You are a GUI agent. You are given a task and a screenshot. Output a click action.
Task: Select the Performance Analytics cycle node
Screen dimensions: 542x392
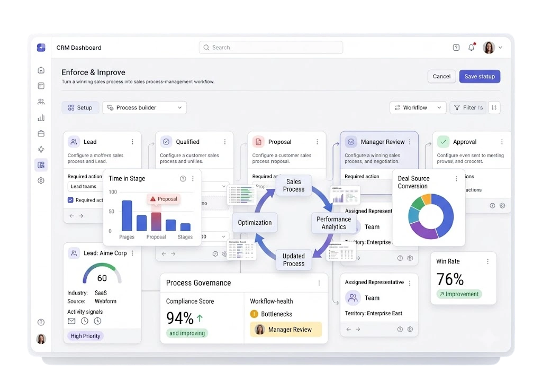[x=333, y=223]
